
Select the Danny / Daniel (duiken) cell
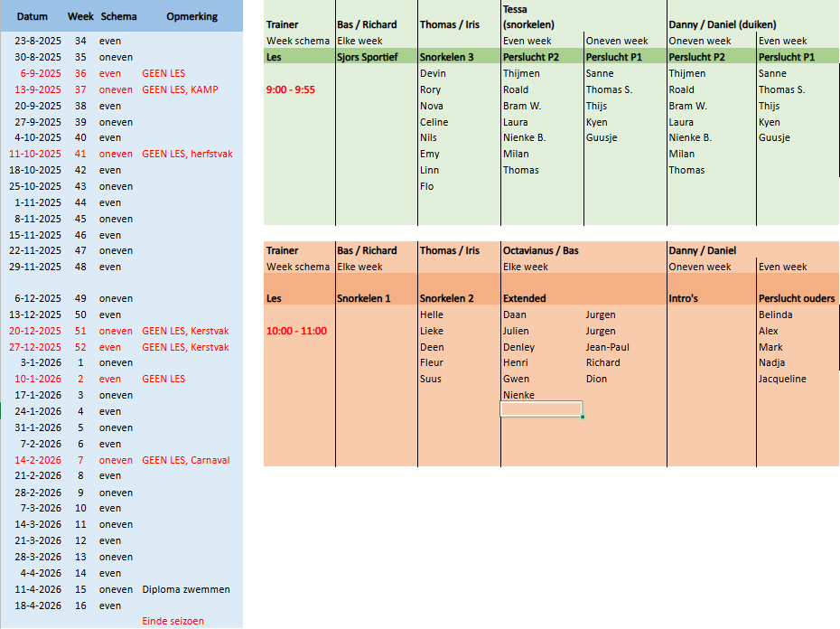(723, 24)
